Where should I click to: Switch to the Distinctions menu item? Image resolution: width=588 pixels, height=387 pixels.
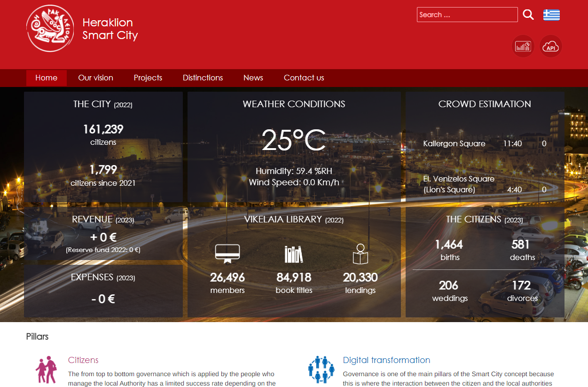click(x=203, y=78)
